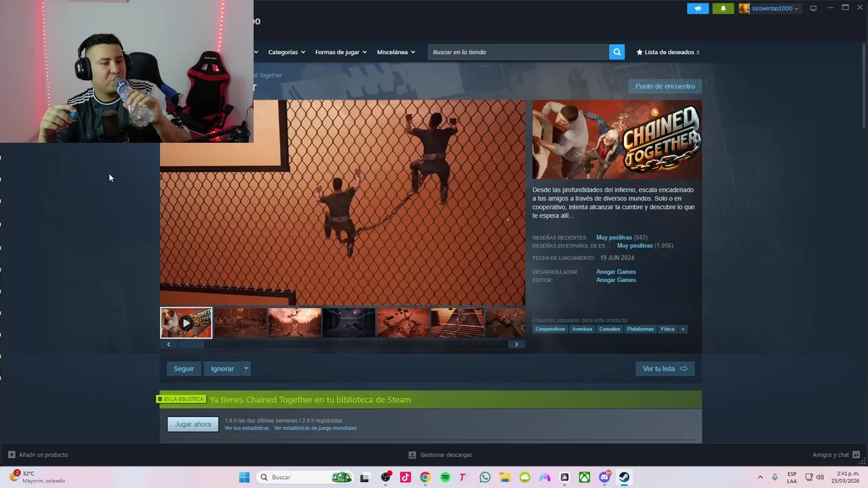868x488 pixels.
Task: Click the plus button after Física tag
Action: [683, 329]
